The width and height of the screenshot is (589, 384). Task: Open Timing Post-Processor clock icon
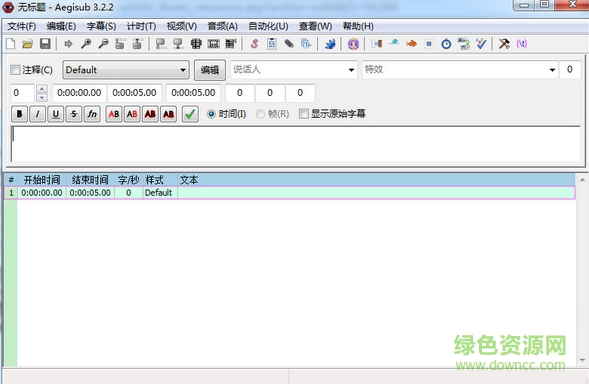[446, 44]
